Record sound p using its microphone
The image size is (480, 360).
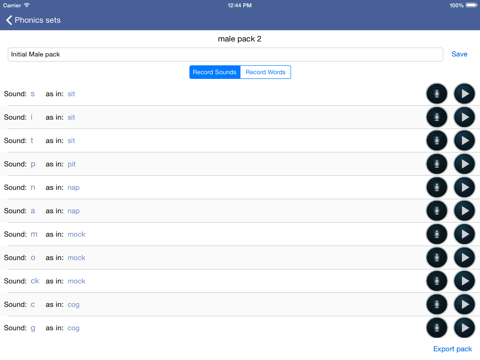point(437,164)
